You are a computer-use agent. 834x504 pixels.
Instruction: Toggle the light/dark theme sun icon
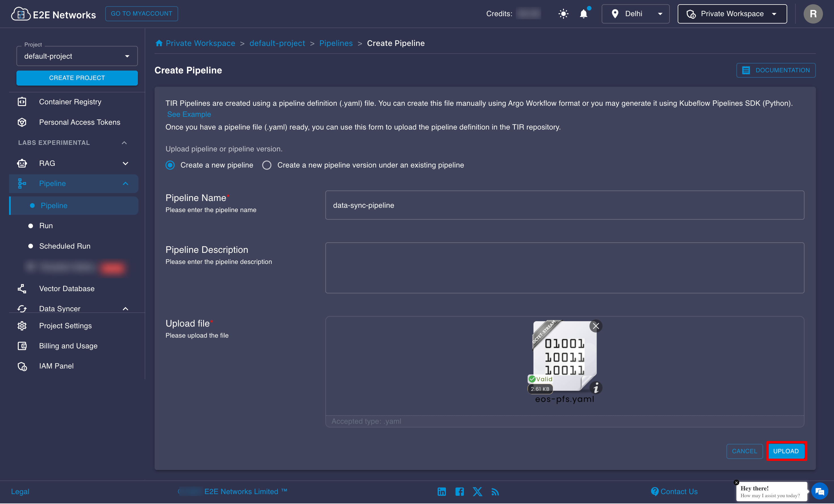click(x=563, y=14)
